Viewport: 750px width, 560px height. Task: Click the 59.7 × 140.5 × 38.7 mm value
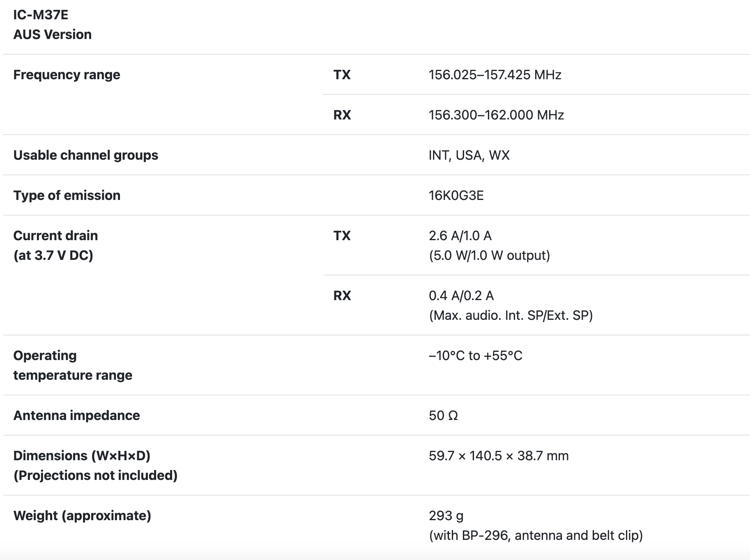coord(498,456)
